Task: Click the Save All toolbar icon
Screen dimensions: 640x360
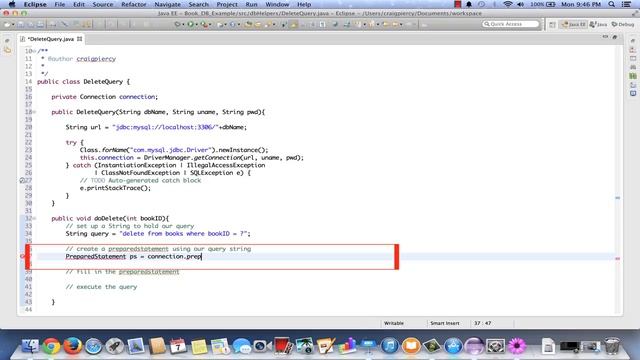Action: 31,24
